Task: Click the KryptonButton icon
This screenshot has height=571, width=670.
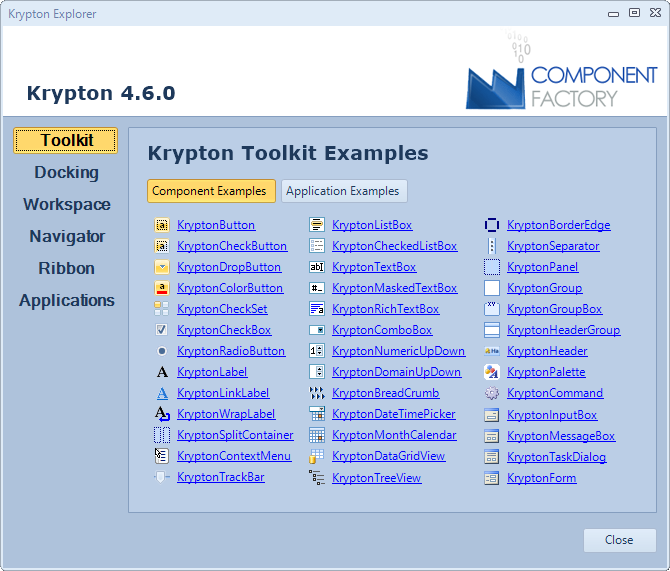Action: [162, 225]
